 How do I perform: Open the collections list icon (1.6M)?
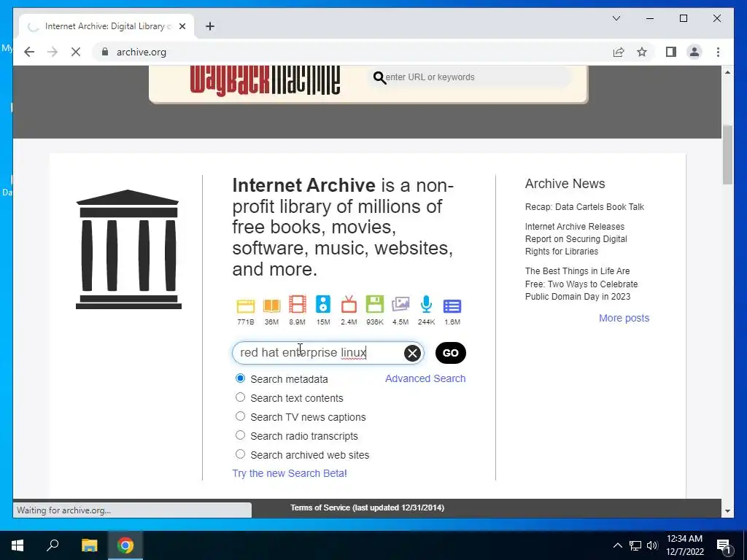click(452, 306)
